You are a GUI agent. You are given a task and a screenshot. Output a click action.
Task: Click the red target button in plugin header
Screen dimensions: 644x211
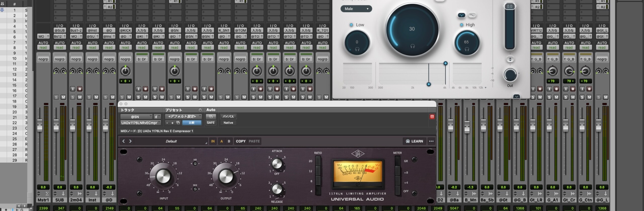coord(432,117)
